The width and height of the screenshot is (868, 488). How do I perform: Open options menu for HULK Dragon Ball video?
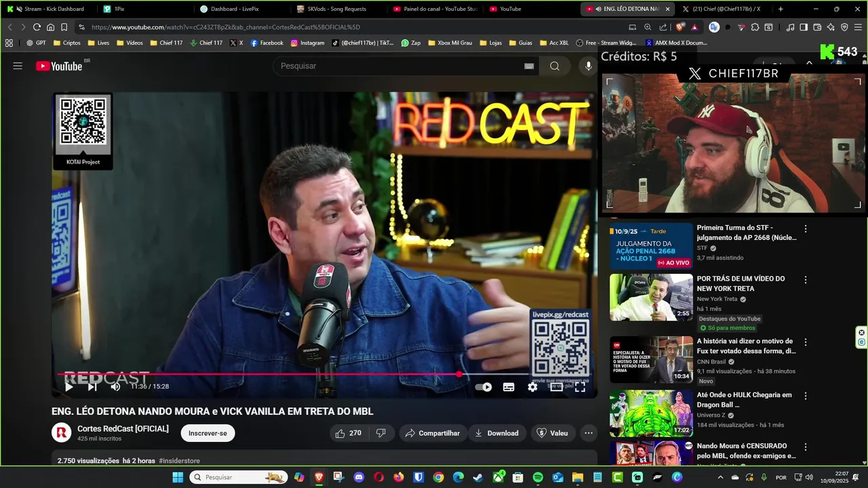point(806,396)
